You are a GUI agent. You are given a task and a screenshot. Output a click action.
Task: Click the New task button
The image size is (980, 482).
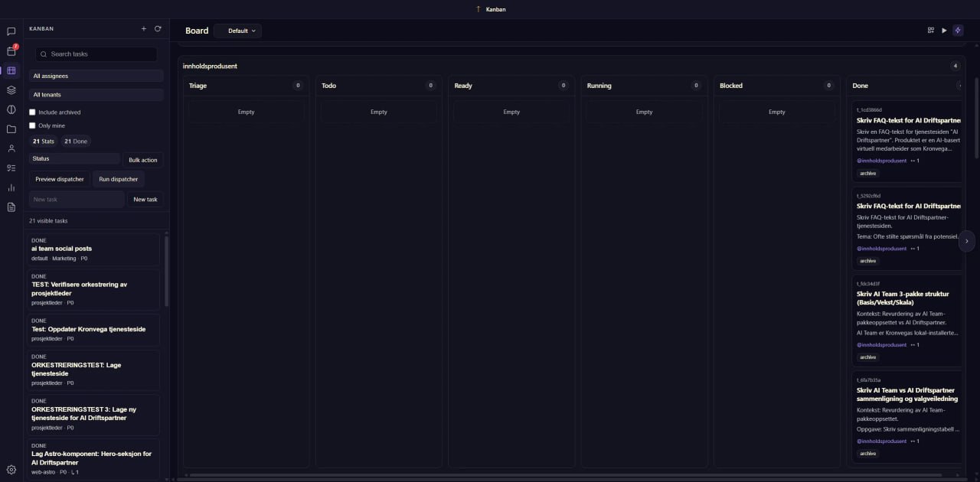point(145,200)
